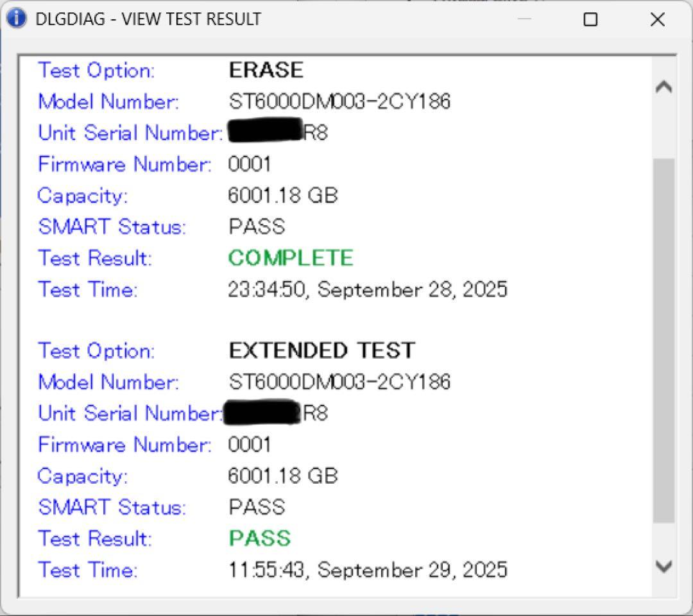Screen dimensions: 693x616
Task: Click the 6001.18 GB capacity value
Action: [283, 196]
